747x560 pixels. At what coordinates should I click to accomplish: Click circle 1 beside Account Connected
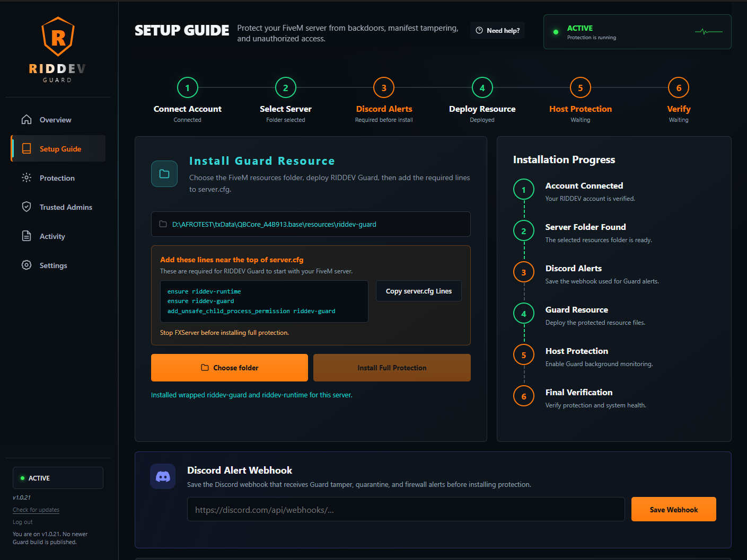pyautogui.click(x=524, y=190)
